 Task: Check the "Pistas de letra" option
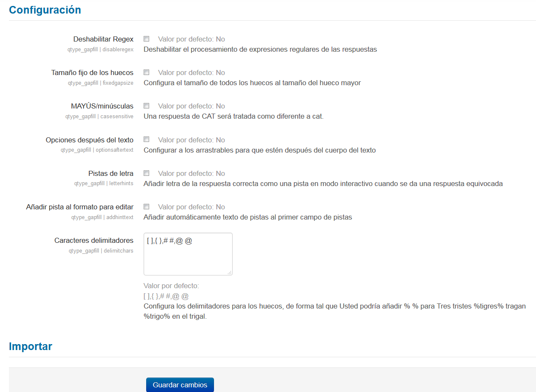146,173
